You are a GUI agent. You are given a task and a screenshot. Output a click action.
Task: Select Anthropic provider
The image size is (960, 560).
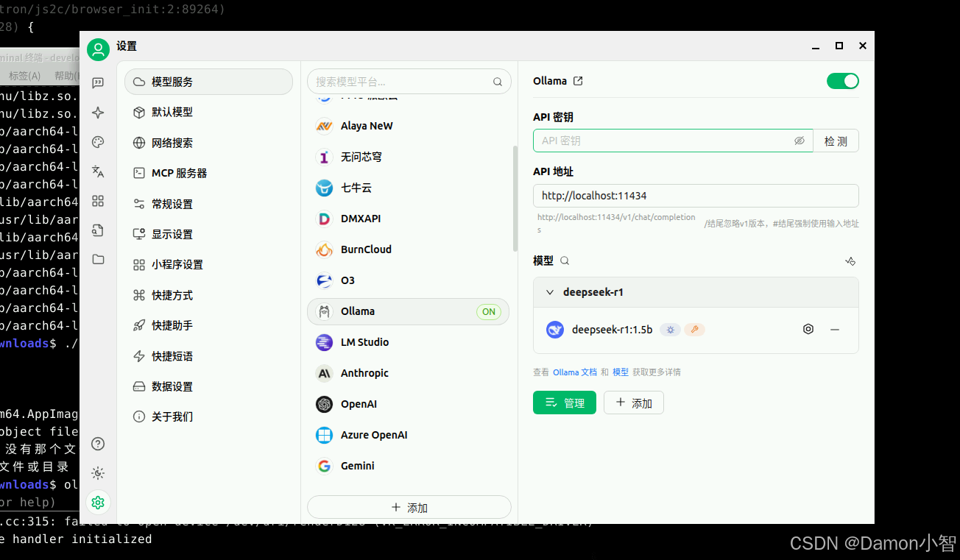(x=408, y=373)
